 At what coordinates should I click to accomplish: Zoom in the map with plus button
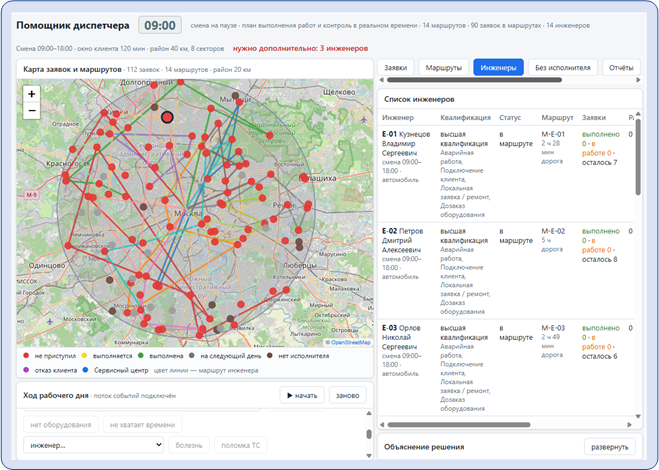point(32,94)
